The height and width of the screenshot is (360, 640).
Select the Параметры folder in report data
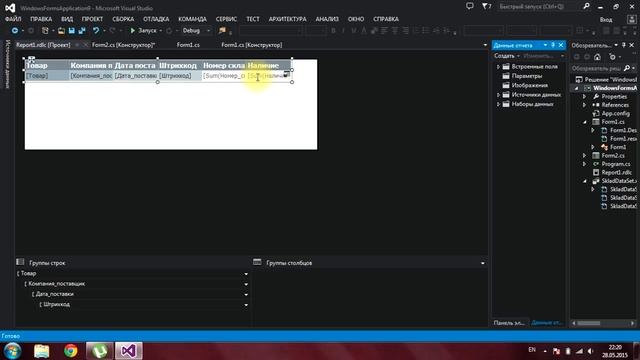tap(527, 76)
